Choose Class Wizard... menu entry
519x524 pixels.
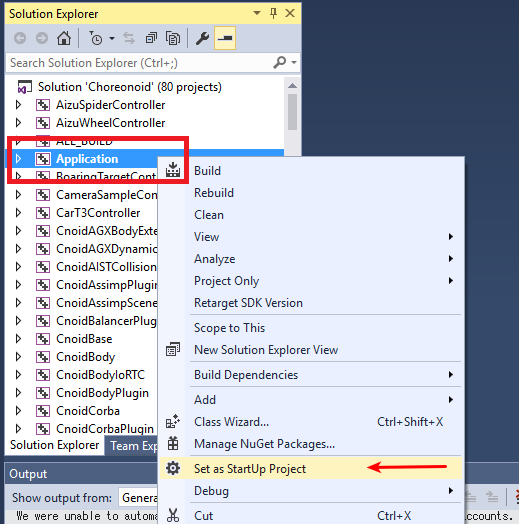click(x=311, y=422)
